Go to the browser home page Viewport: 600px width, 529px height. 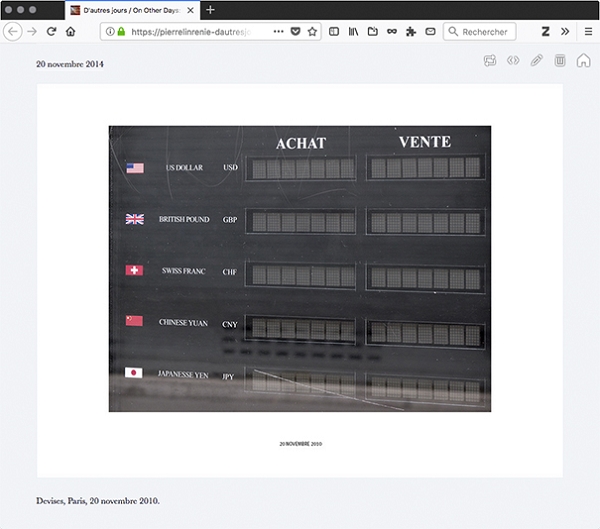pyautogui.click(x=70, y=32)
